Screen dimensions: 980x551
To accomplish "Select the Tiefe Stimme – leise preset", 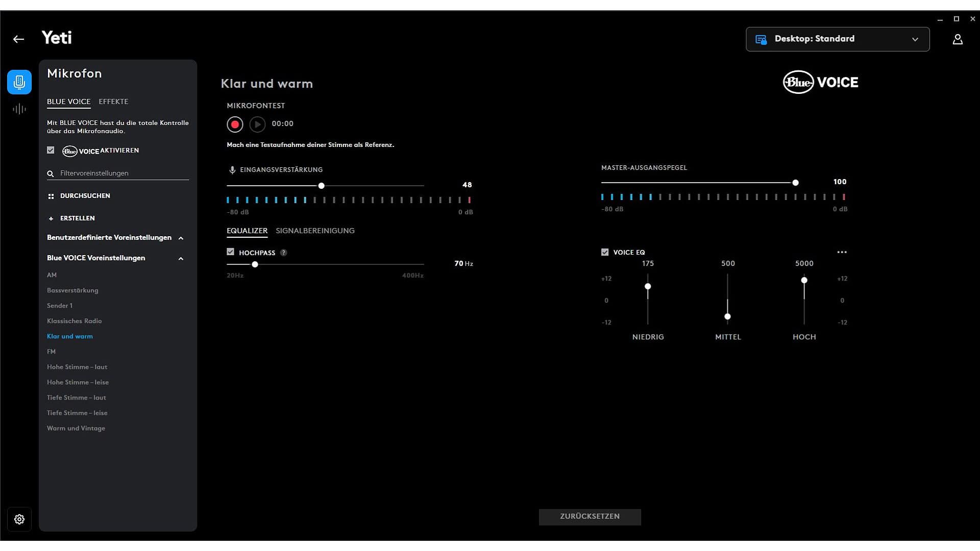I will [x=77, y=413].
